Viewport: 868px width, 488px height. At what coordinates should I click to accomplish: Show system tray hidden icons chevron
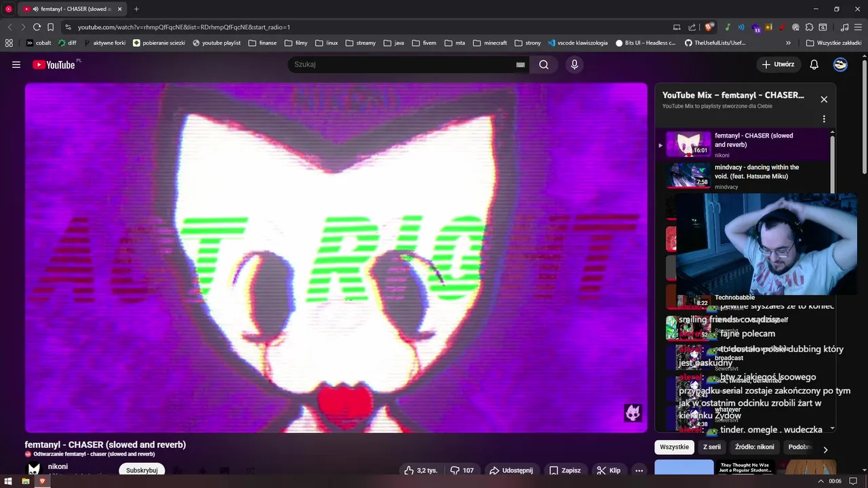pos(821,481)
